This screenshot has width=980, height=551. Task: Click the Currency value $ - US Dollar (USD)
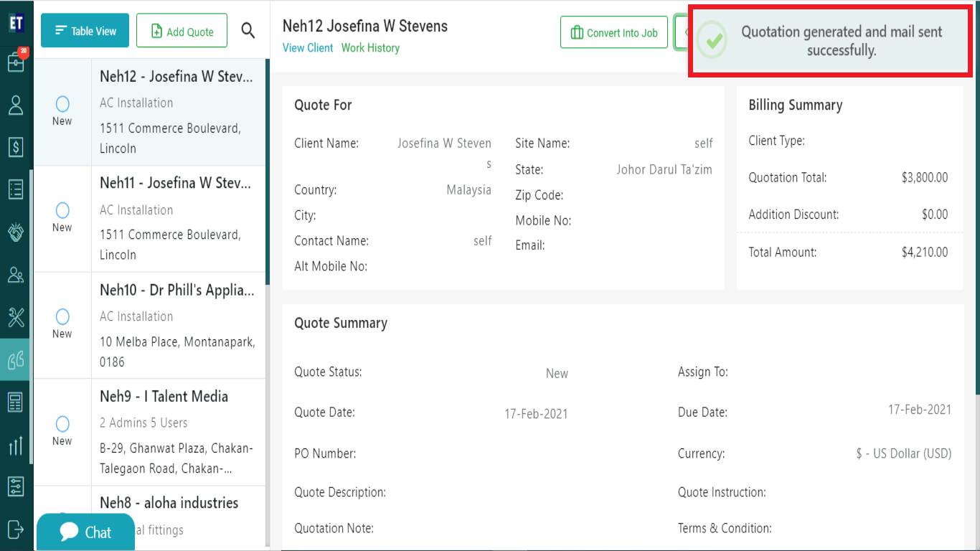coord(904,453)
